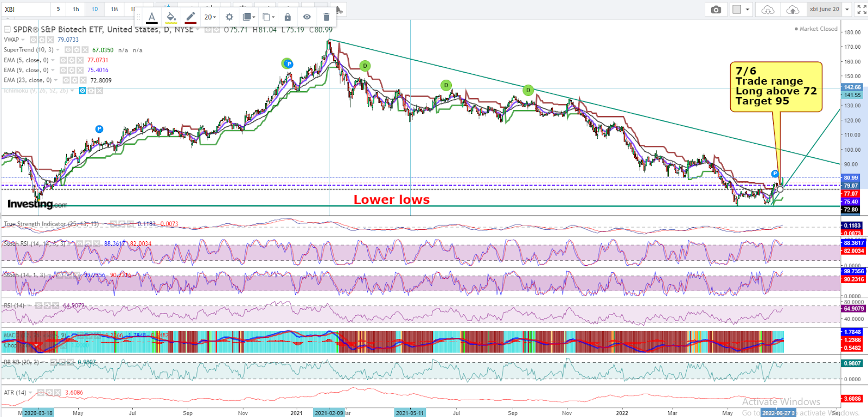This screenshot has width=868, height=417.
Task: Expand saved layouts dropdown arrow
Action: [847, 9]
